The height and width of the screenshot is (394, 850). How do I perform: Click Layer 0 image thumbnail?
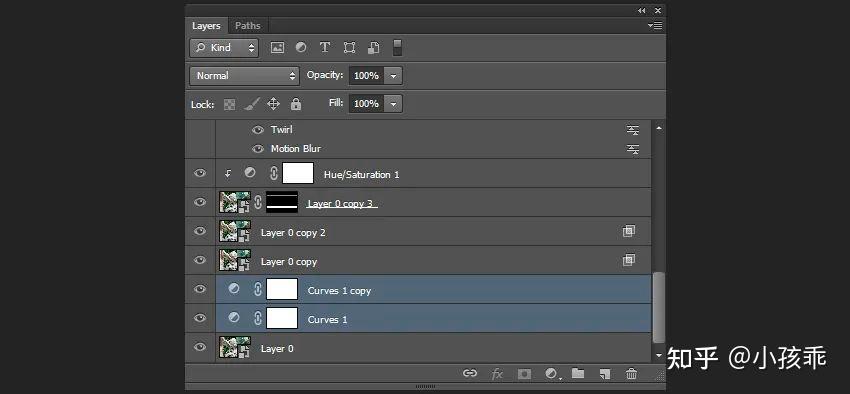tap(235, 347)
